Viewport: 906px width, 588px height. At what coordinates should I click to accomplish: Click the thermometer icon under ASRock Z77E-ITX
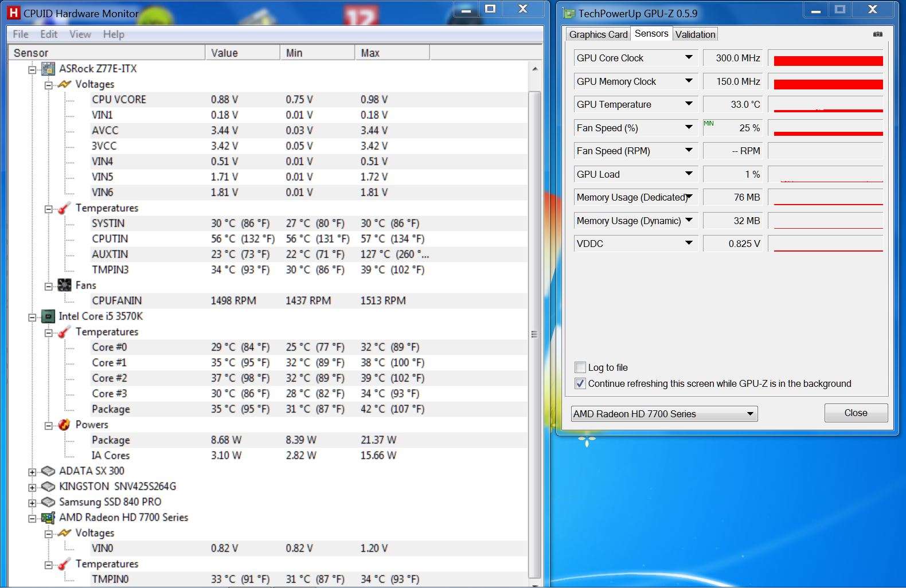65,208
